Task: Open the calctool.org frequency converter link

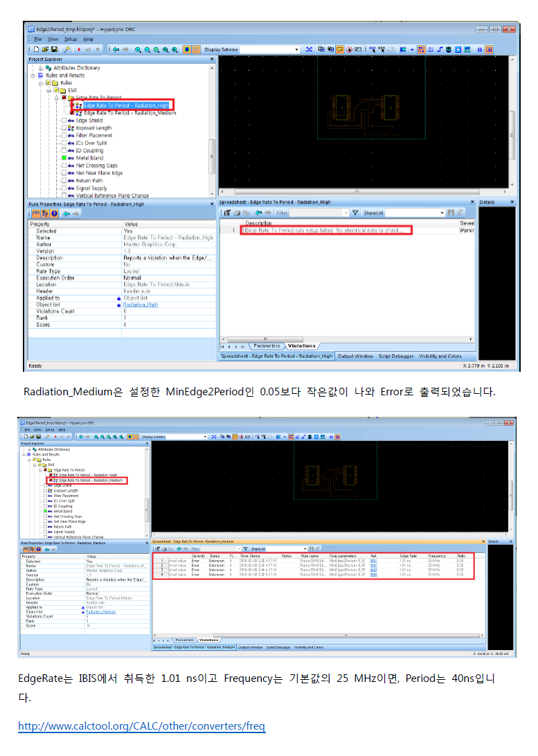Action: [x=141, y=726]
